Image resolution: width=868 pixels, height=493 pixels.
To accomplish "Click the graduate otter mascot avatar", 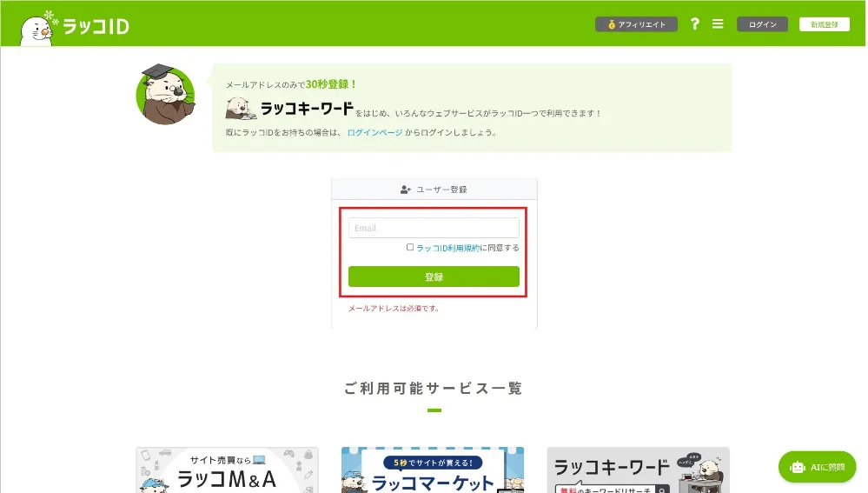I will pyautogui.click(x=165, y=94).
